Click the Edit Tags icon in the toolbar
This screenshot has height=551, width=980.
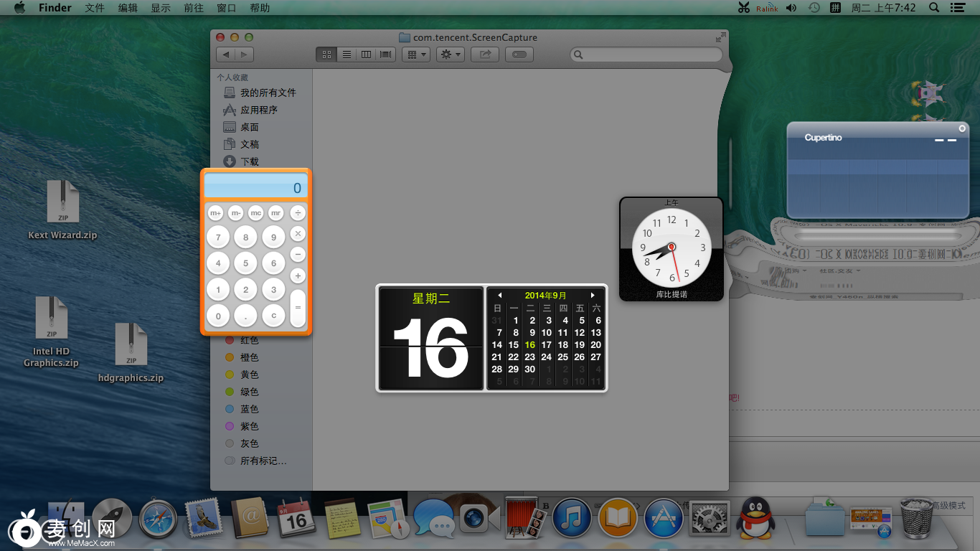click(x=518, y=54)
